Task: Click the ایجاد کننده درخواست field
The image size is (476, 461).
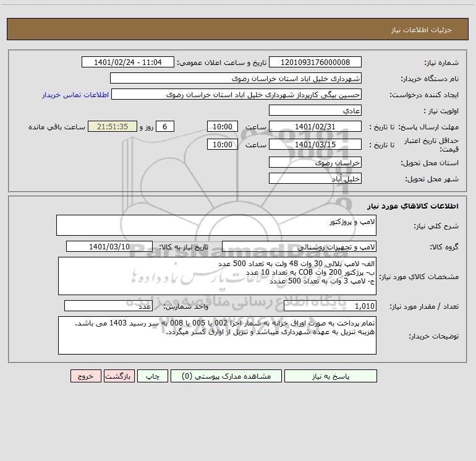Action: click(x=236, y=94)
